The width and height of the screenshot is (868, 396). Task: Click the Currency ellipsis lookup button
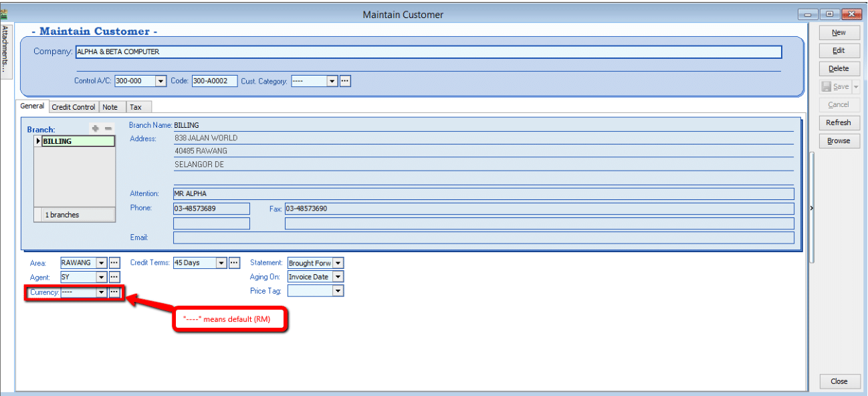(114, 292)
